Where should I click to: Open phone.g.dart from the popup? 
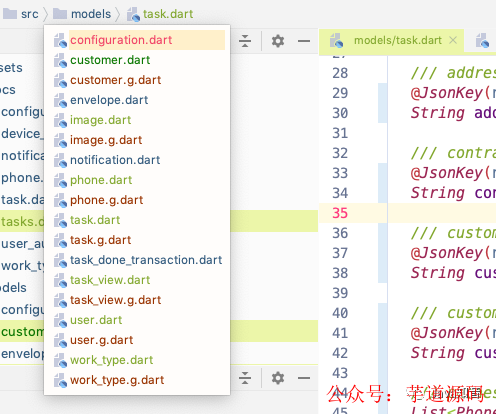(107, 200)
